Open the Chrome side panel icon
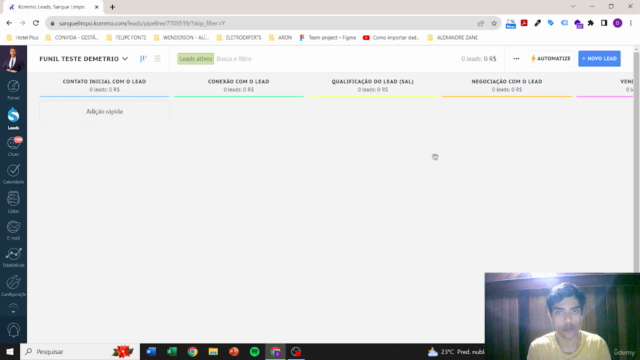 [604, 23]
